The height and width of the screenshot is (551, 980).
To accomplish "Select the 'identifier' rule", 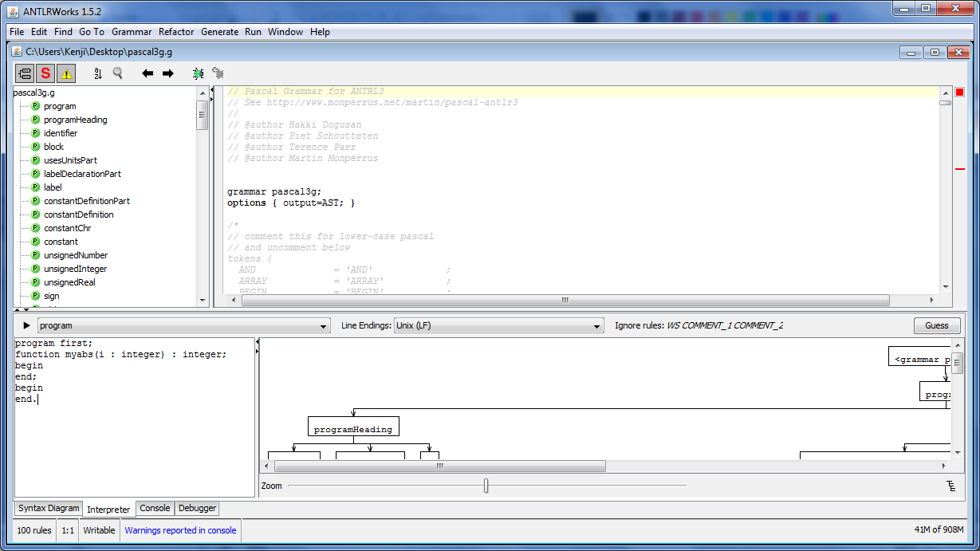I will click(61, 133).
